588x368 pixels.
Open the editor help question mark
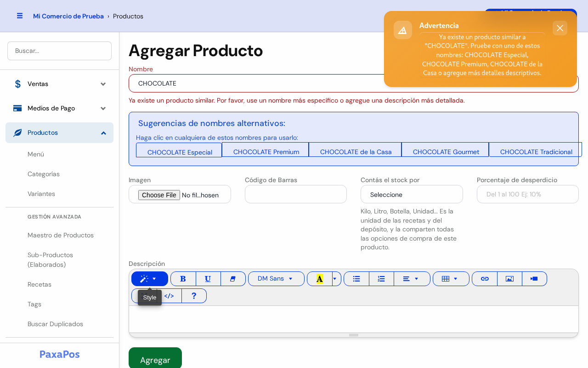click(194, 296)
